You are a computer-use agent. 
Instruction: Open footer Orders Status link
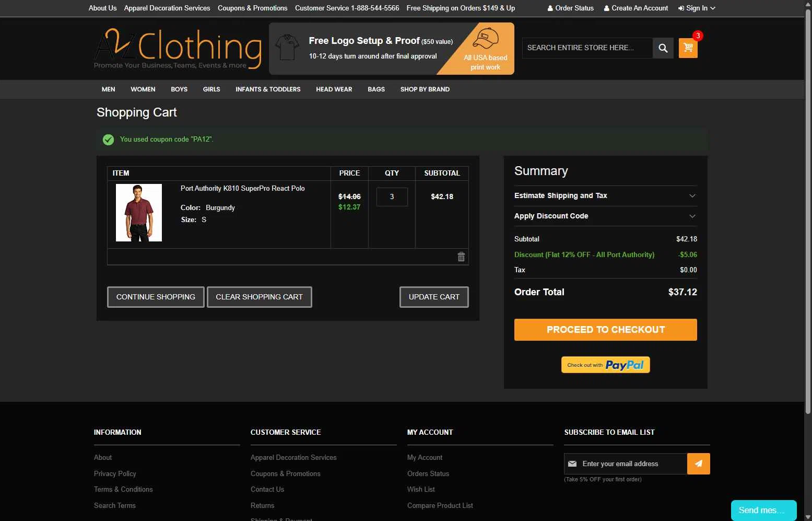428,473
